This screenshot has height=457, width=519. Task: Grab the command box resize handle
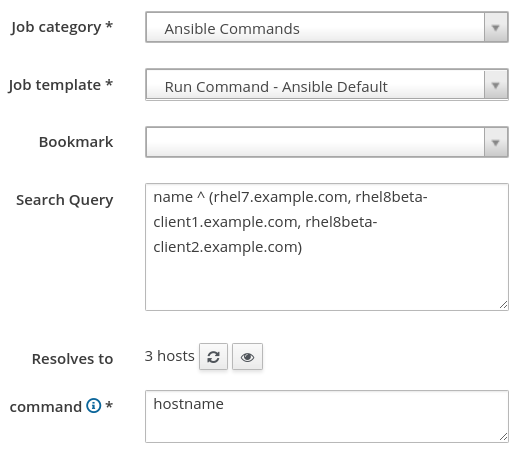pyautogui.click(x=504, y=437)
